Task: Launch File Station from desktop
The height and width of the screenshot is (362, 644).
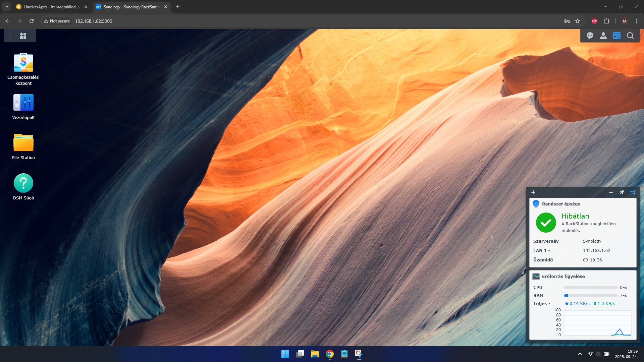Action: pyautogui.click(x=23, y=143)
